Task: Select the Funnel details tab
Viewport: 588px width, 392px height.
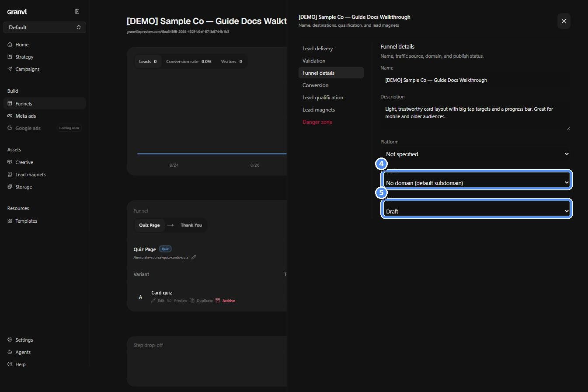Action: pyautogui.click(x=331, y=73)
